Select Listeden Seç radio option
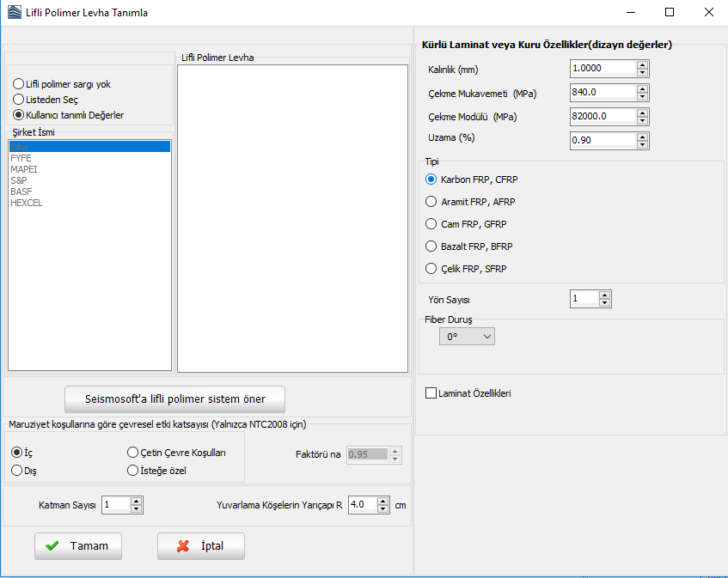 18,100
